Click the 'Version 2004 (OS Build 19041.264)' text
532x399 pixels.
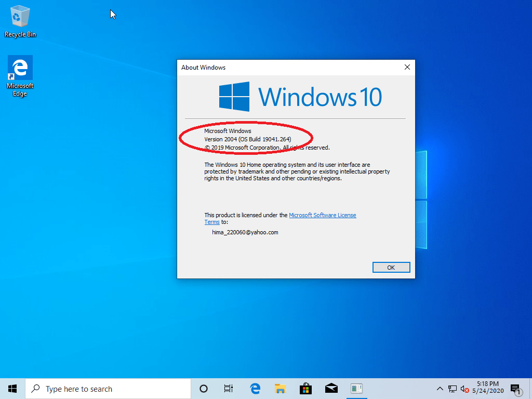248,139
